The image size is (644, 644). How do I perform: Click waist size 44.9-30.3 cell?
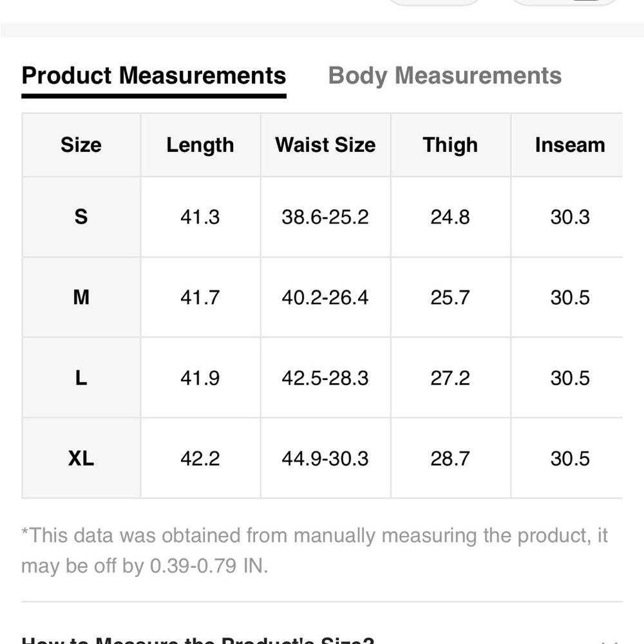[325, 459]
